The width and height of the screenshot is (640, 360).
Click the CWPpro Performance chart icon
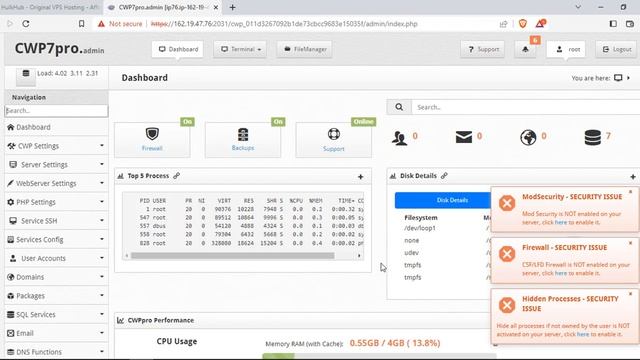(120, 320)
